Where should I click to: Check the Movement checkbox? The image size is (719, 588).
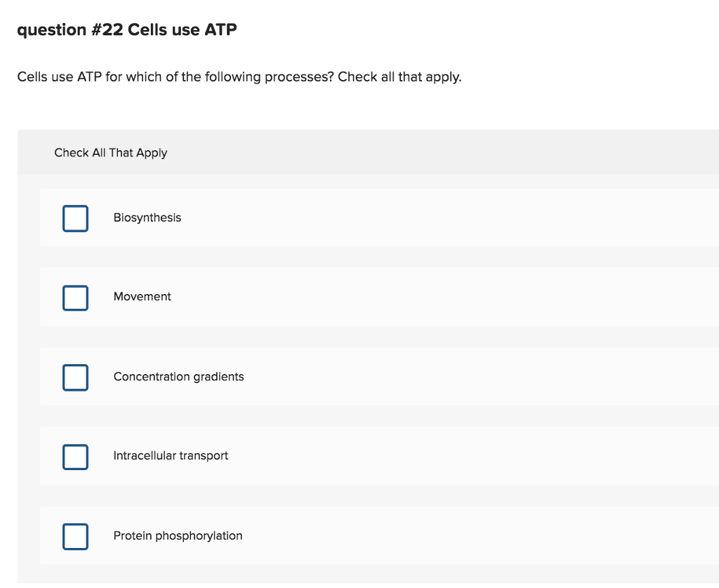click(75, 298)
